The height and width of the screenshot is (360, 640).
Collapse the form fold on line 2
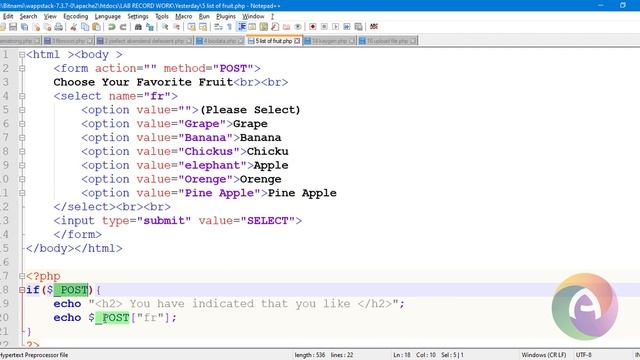coord(22,69)
